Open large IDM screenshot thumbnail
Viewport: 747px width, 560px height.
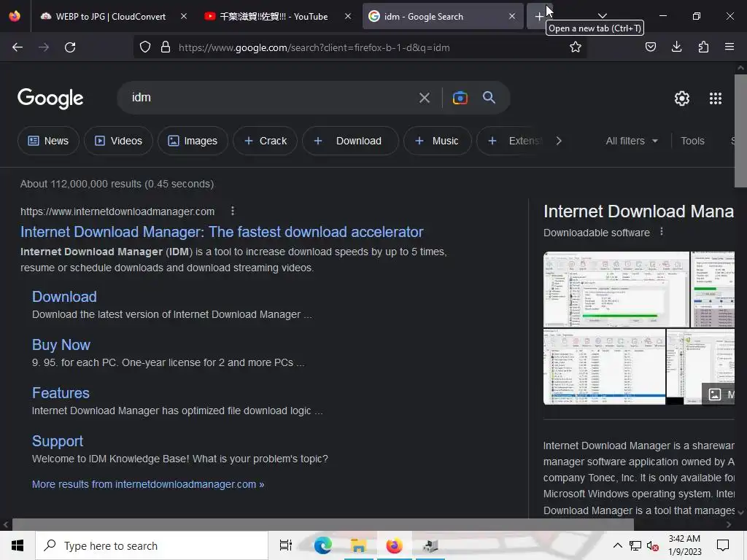pyautogui.click(x=616, y=289)
